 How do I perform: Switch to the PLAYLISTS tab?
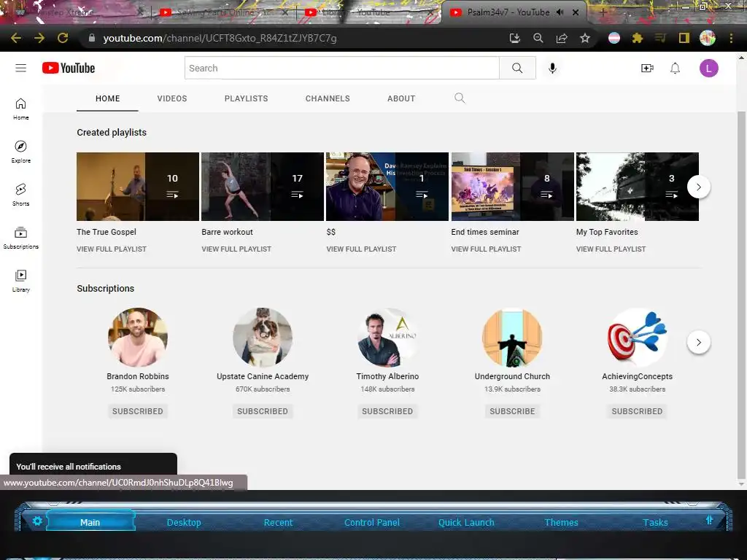click(x=247, y=98)
